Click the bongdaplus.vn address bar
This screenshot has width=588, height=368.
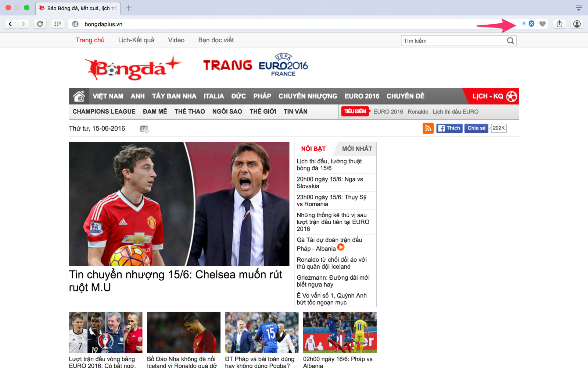click(x=294, y=24)
